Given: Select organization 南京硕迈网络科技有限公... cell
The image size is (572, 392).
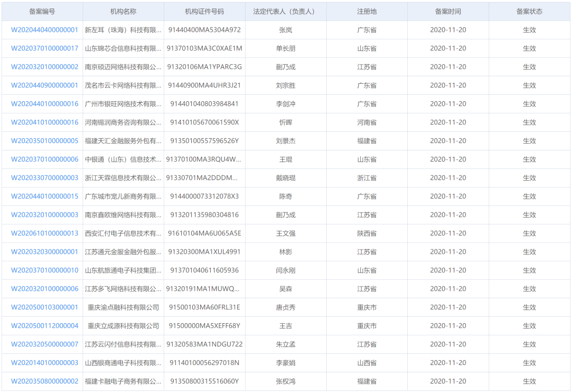Looking at the screenshot, I should 123,67.
